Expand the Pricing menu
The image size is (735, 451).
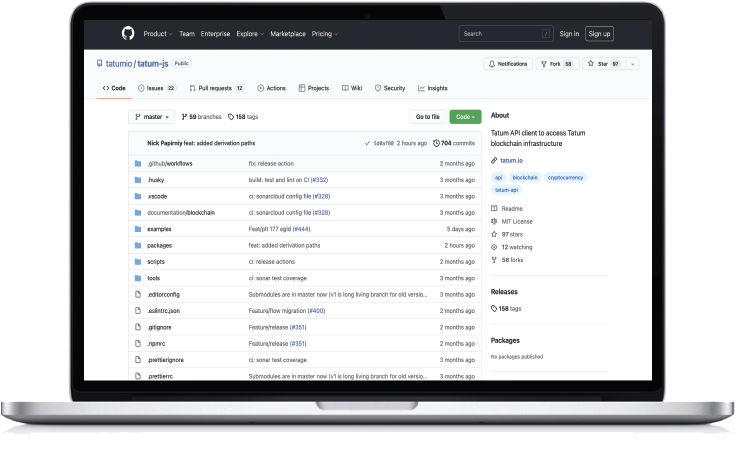(324, 34)
